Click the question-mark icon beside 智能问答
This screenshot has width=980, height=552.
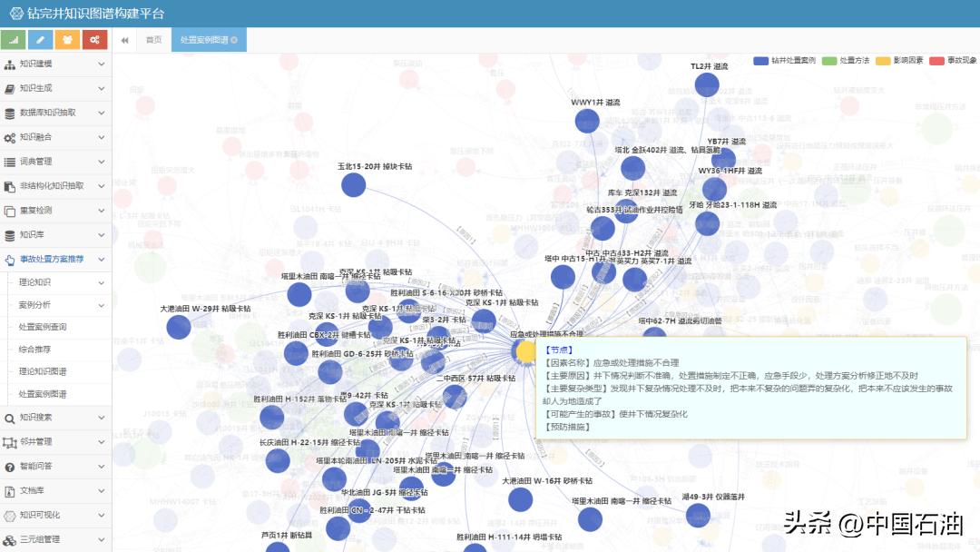coord(9,467)
